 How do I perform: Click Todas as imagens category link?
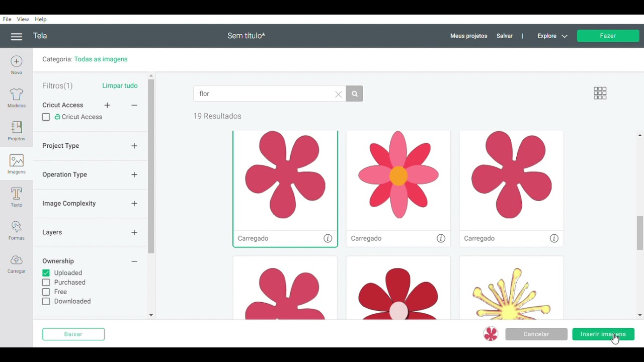click(101, 59)
